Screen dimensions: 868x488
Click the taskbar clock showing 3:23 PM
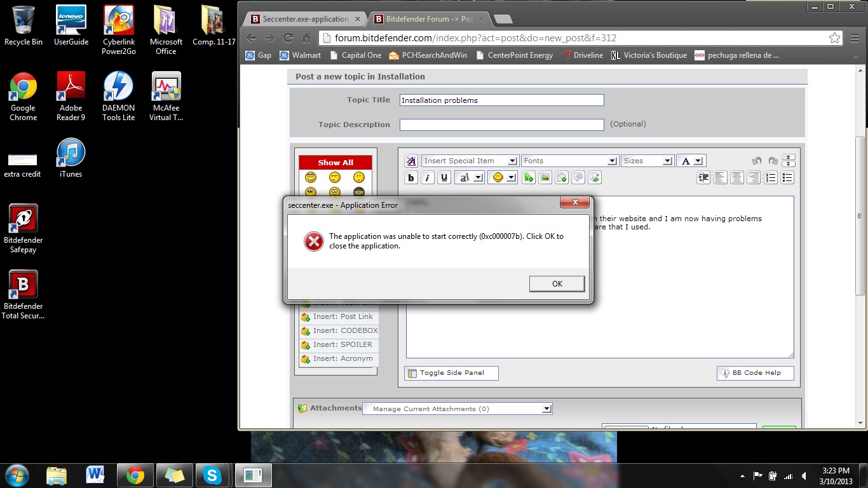(x=836, y=475)
